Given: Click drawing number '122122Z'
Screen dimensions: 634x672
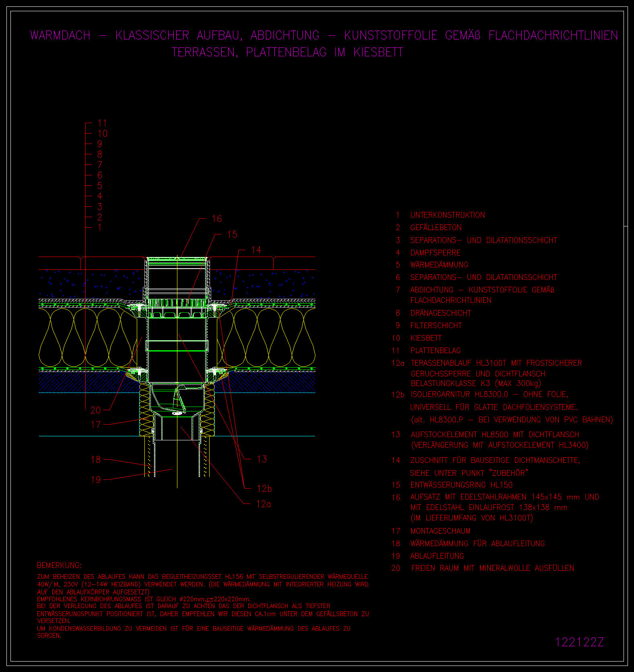Looking at the screenshot, I should tap(580, 642).
